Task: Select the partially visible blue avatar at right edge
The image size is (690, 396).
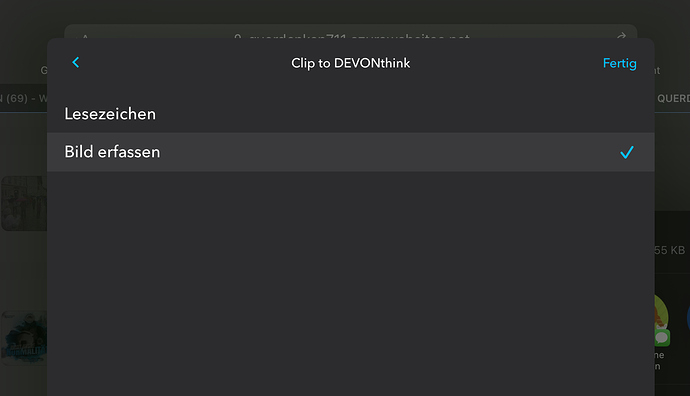Action: click(x=688, y=317)
